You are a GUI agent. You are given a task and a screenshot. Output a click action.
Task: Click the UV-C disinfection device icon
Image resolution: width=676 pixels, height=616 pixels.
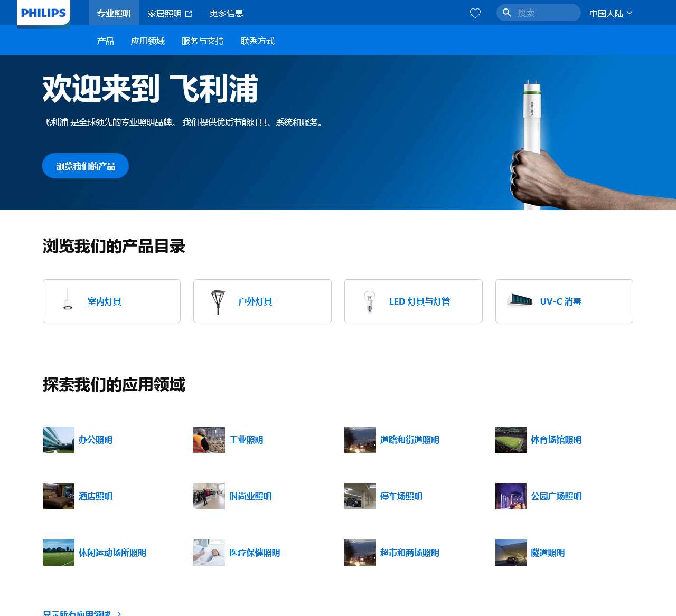pyautogui.click(x=520, y=300)
